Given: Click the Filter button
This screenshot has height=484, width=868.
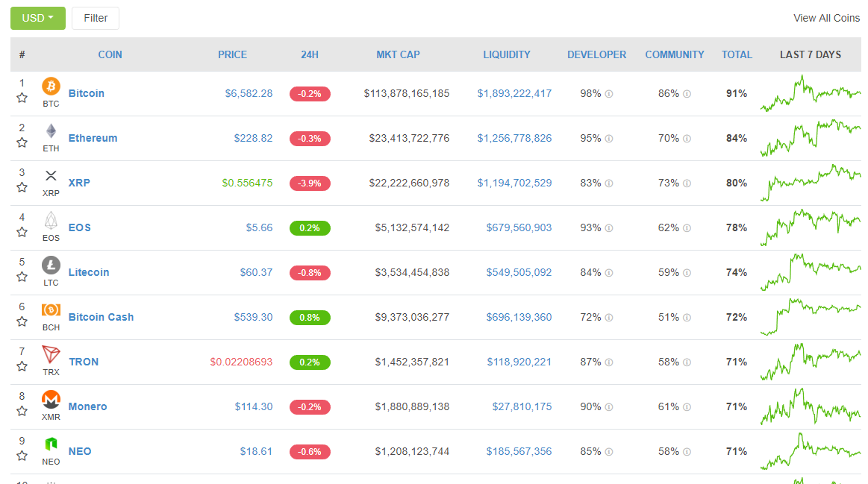Looking at the screenshot, I should (96, 18).
